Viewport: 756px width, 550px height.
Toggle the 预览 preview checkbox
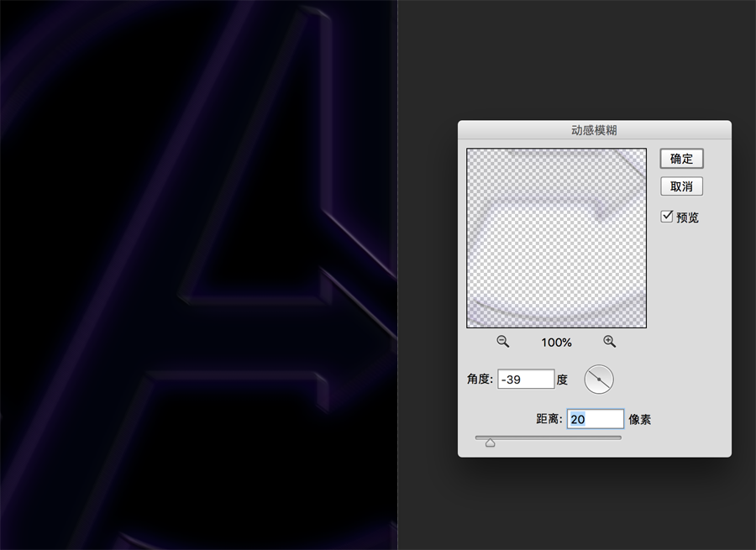click(x=667, y=217)
